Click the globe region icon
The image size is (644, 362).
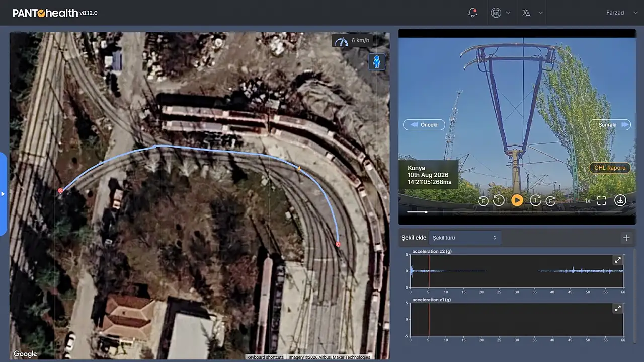[x=496, y=13]
